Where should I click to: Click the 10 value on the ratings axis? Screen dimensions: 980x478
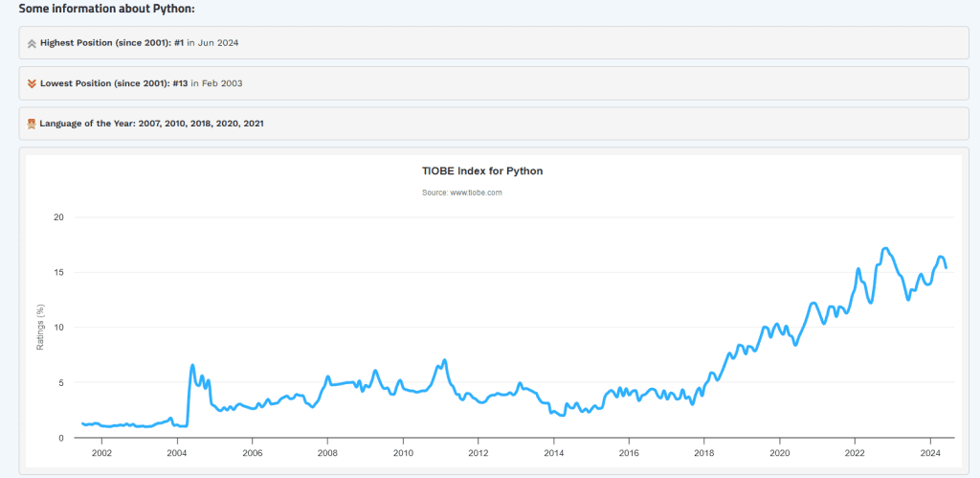pos(60,328)
